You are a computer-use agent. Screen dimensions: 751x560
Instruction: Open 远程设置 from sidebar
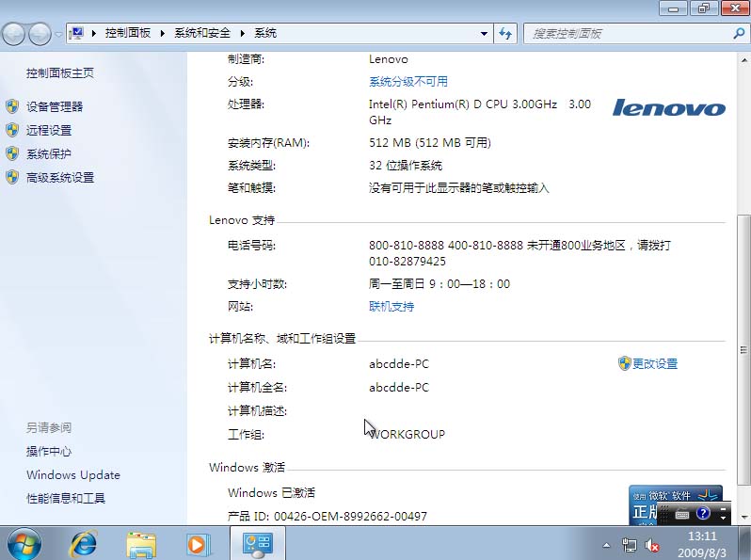tap(49, 130)
